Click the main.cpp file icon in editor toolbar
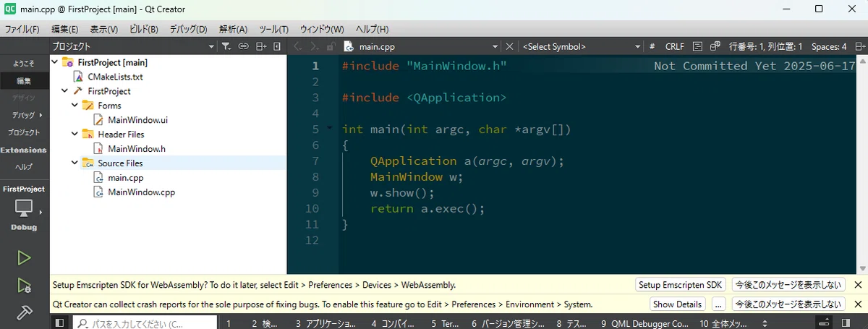The width and height of the screenshot is (868, 329). (349, 46)
